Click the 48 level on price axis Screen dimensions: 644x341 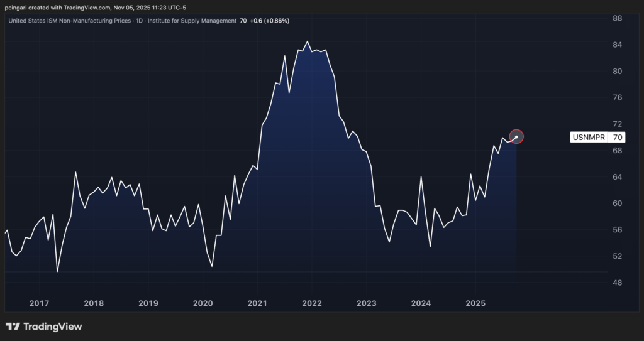[618, 283]
